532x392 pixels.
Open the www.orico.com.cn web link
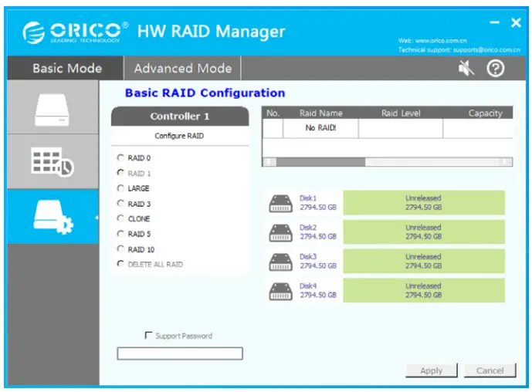(441, 41)
